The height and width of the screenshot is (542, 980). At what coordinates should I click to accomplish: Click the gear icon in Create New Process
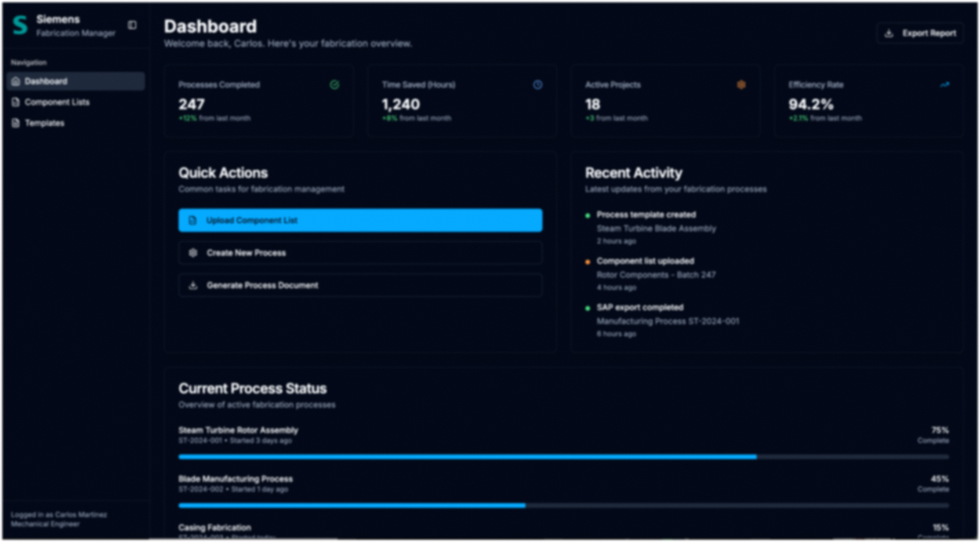tap(193, 253)
